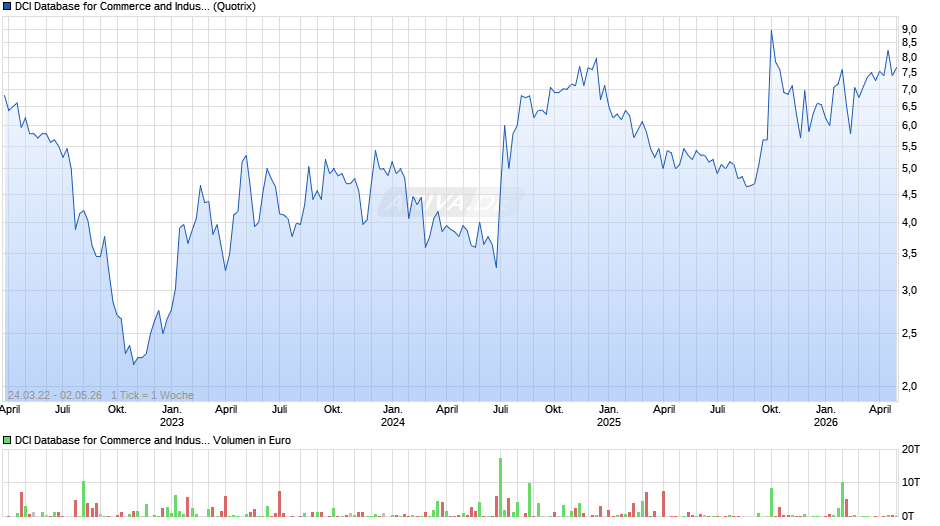940x526 pixels.
Task: Click the green legend square beside the Volumen title
Action: [7, 440]
